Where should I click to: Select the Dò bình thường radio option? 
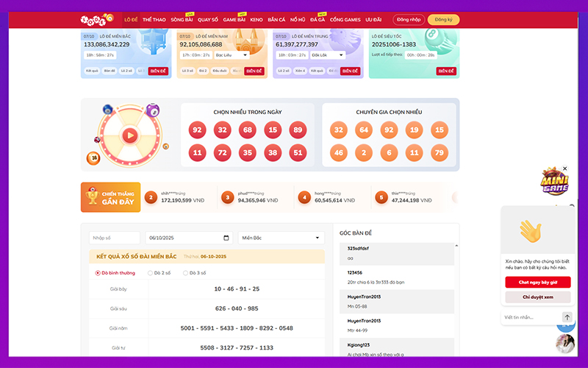98,273
